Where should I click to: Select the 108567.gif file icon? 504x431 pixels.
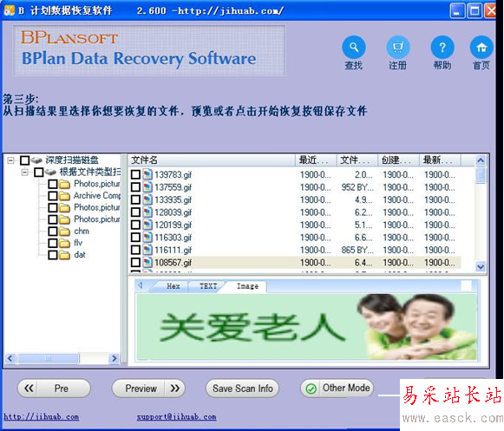point(147,262)
